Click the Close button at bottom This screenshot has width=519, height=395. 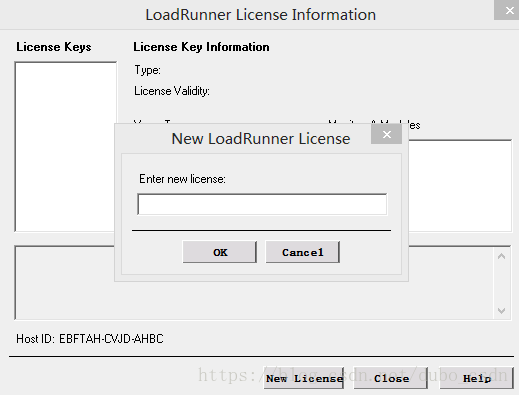(x=391, y=378)
